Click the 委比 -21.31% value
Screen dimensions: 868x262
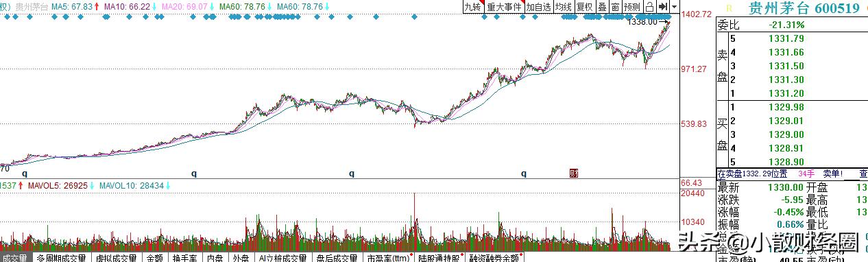click(x=786, y=25)
